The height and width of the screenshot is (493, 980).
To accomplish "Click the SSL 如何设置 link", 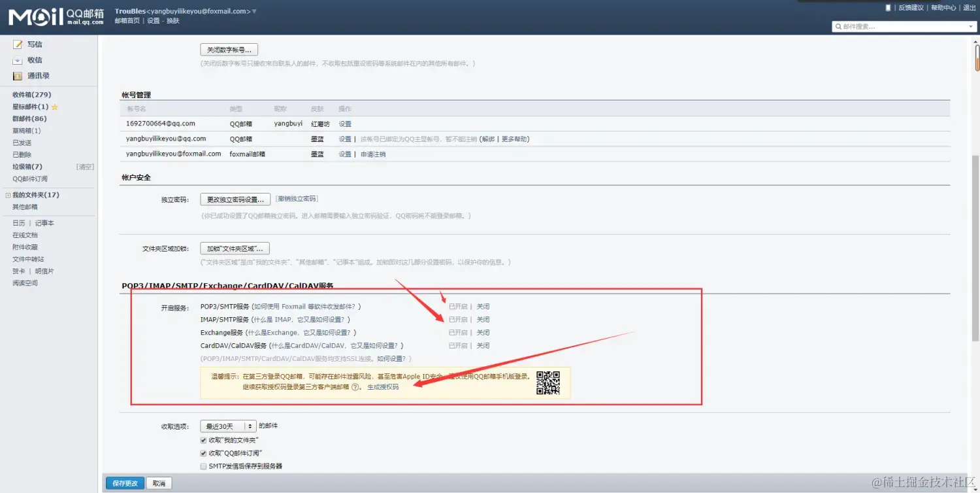I will [x=392, y=359].
